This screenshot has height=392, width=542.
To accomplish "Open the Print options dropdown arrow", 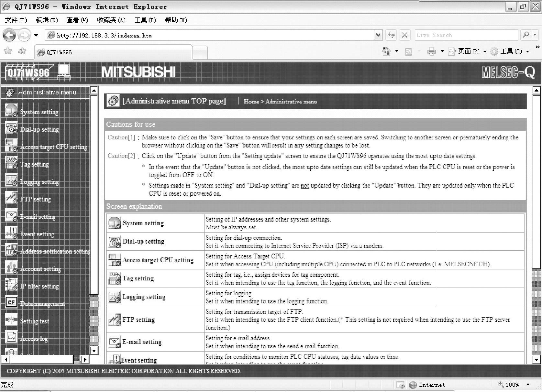I will click(442, 51).
